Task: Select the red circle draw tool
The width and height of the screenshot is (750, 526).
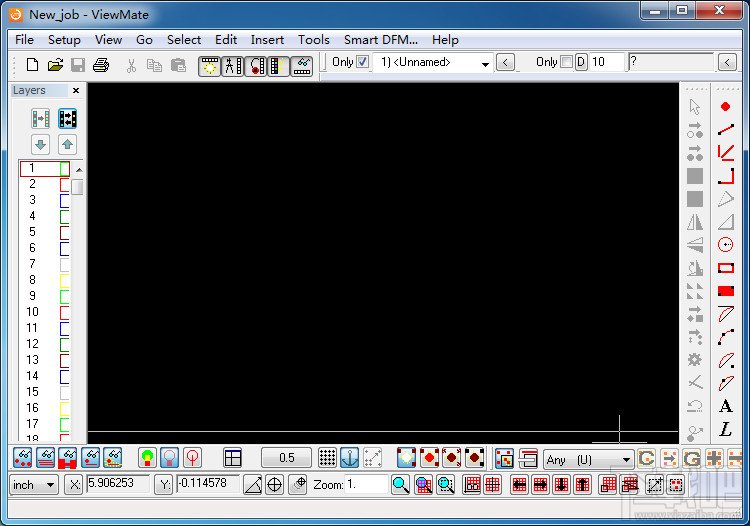Action: click(725, 245)
